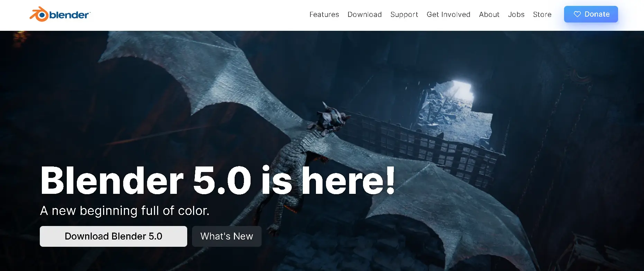The image size is (644, 271).
Task: Open the What's New button
Action: point(227,236)
